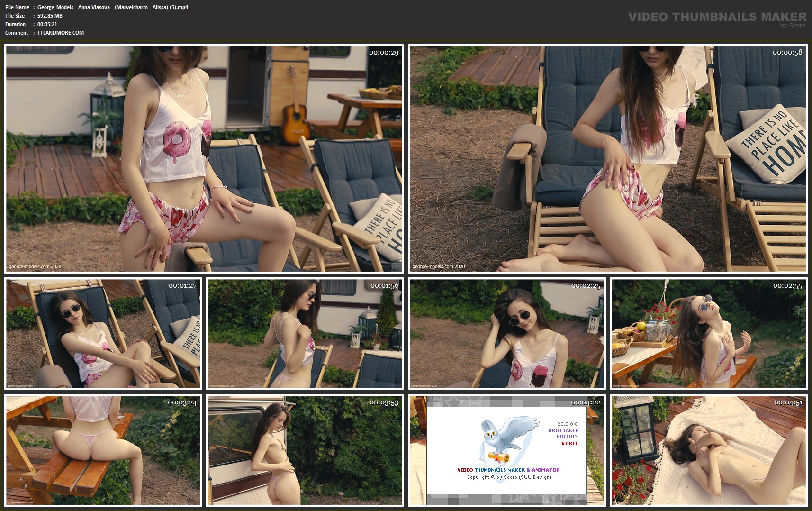Select the thumbnail marked 00:01:27

tap(103, 333)
